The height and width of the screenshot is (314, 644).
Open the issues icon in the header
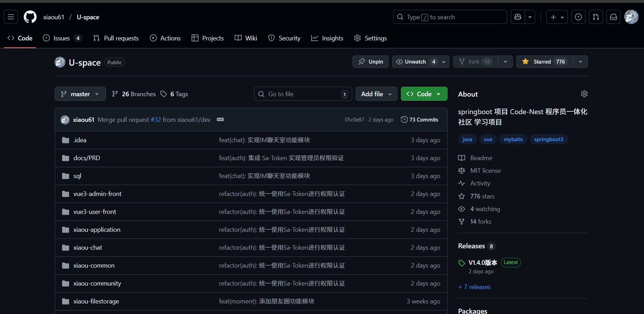click(x=578, y=17)
